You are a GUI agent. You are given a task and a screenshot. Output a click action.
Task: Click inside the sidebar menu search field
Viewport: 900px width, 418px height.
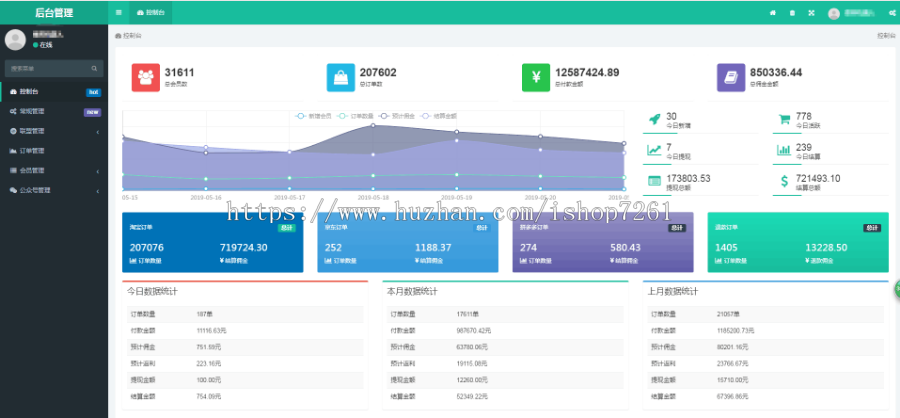pyautogui.click(x=54, y=68)
